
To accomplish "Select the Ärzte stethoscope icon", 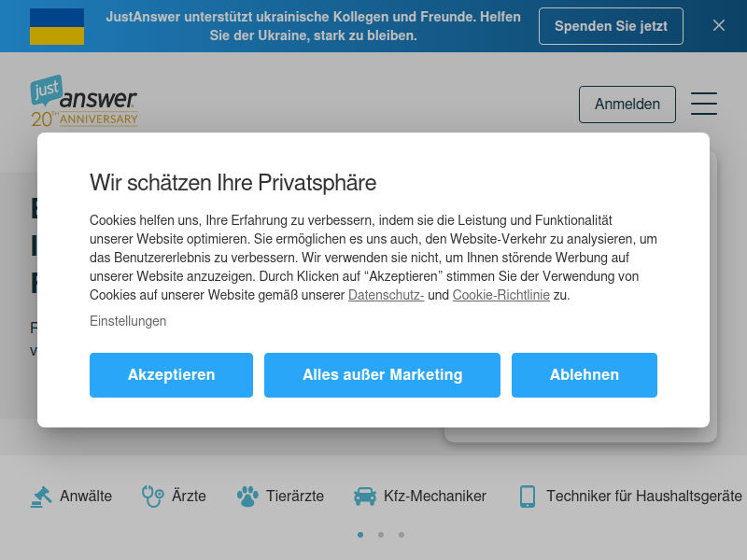I will click(153, 497).
